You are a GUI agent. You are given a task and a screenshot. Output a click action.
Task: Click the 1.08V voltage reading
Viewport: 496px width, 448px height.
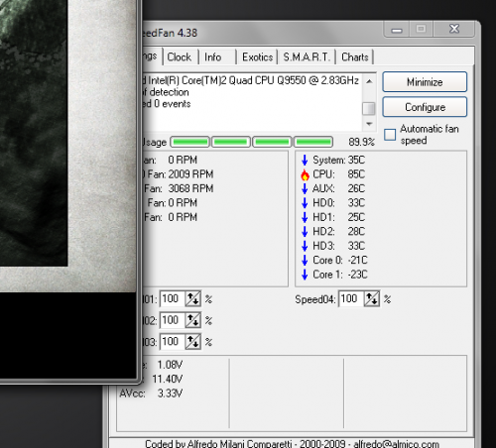170,365
